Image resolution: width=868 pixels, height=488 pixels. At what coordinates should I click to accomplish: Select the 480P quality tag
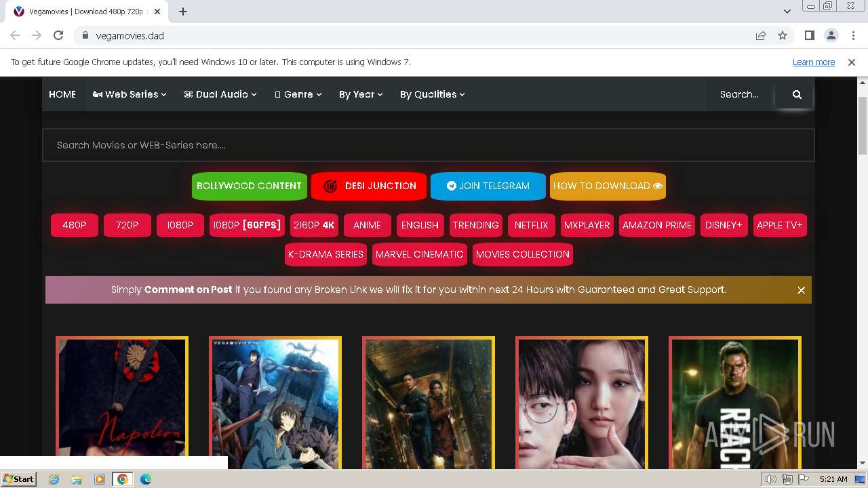click(75, 225)
